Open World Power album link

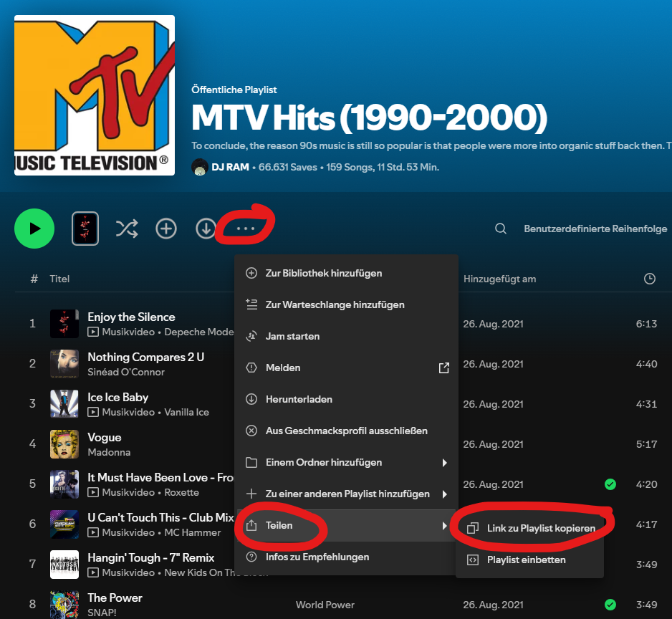click(x=325, y=605)
